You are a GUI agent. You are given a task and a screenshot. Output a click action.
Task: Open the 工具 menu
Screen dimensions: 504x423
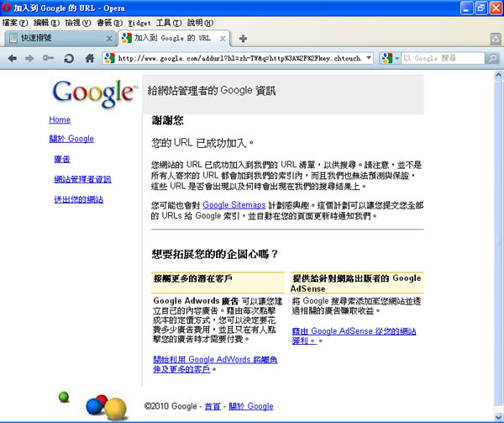169,23
